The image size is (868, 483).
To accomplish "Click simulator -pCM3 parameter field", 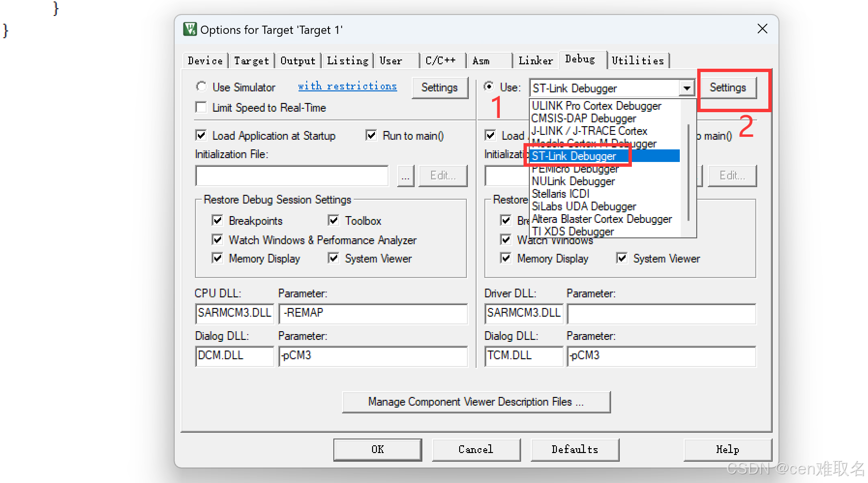I will 373,356.
